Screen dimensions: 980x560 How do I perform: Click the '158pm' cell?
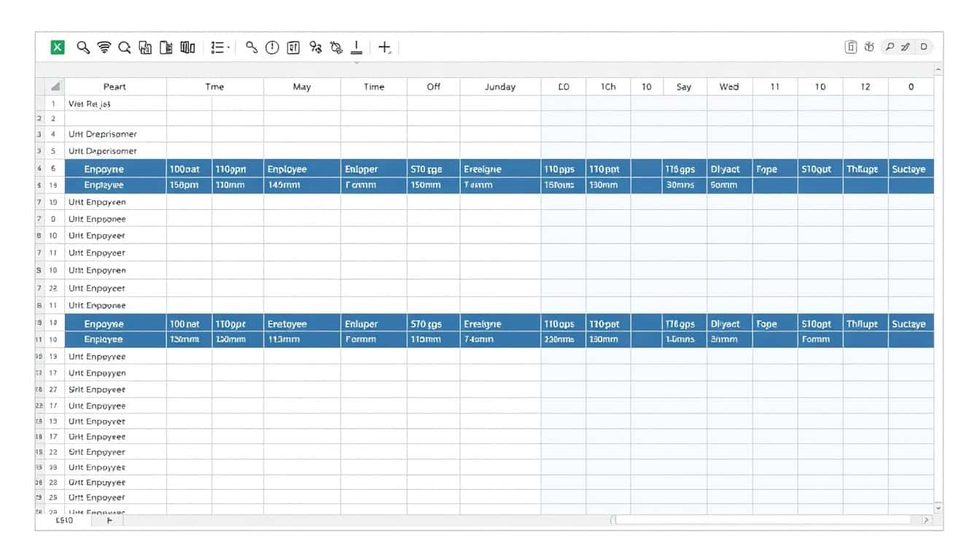coord(189,185)
